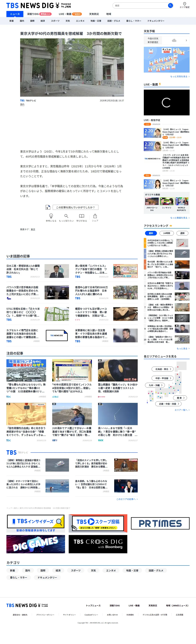The width and height of the screenshot is (196, 644).
Task: Click エリア一覧へ link
Action: coord(182,410)
